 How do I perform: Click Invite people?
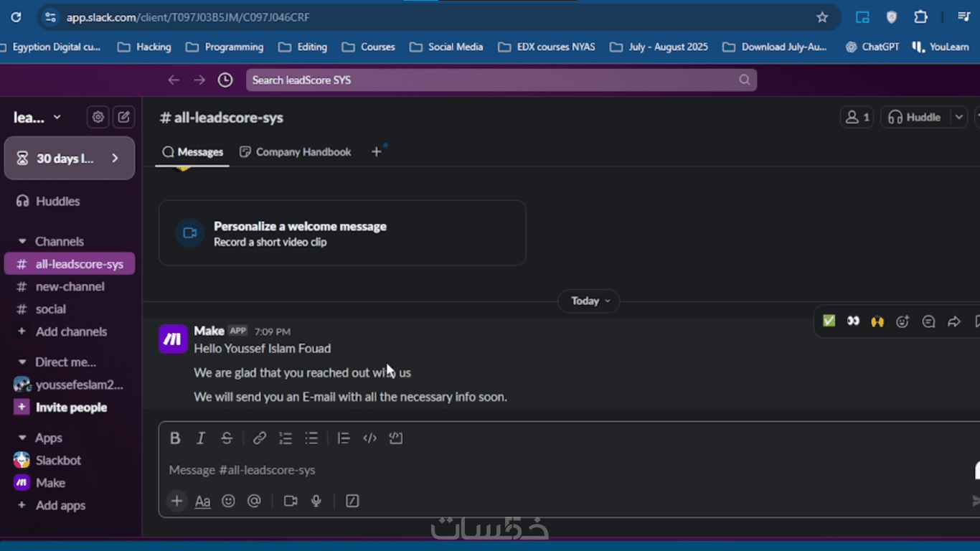[70, 408]
